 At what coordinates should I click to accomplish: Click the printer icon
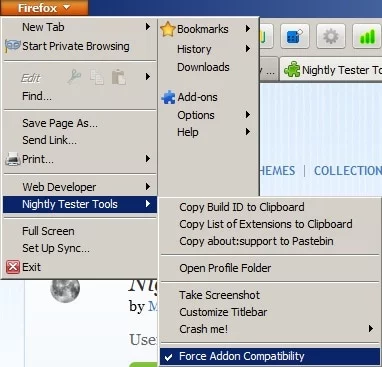click(13, 159)
